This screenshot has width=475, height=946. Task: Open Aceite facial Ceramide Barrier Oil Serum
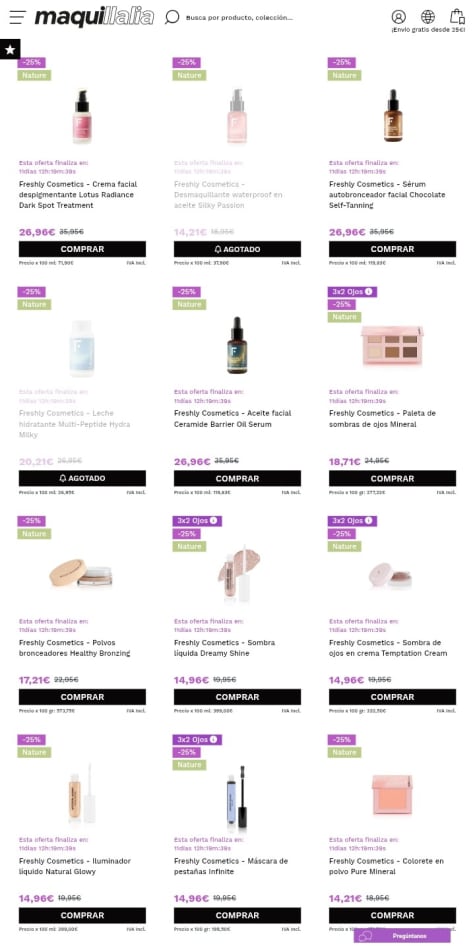[232, 419]
